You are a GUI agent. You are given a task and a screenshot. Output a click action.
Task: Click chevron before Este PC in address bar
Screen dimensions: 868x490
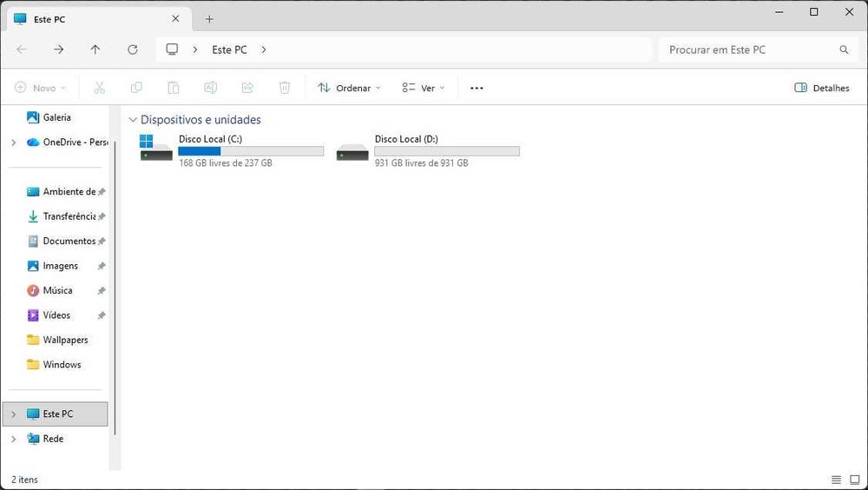pos(194,50)
